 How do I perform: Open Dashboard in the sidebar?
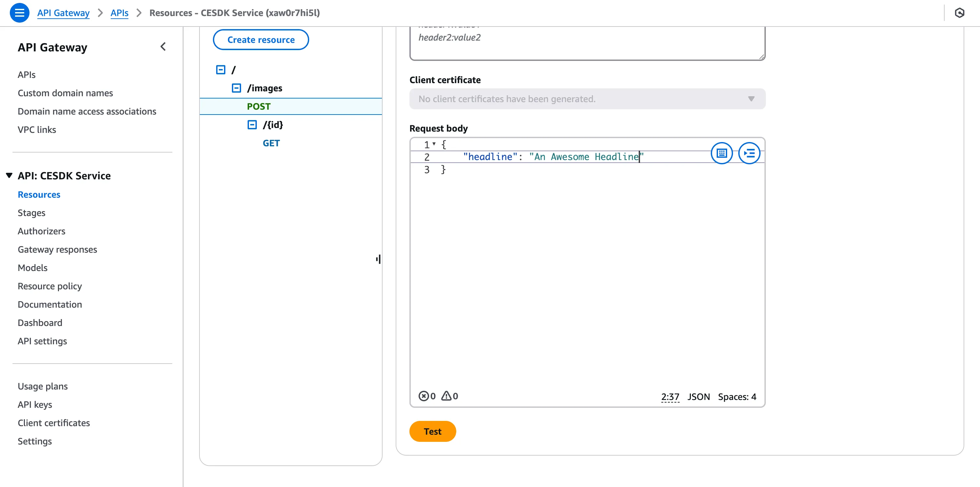click(x=40, y=322)
